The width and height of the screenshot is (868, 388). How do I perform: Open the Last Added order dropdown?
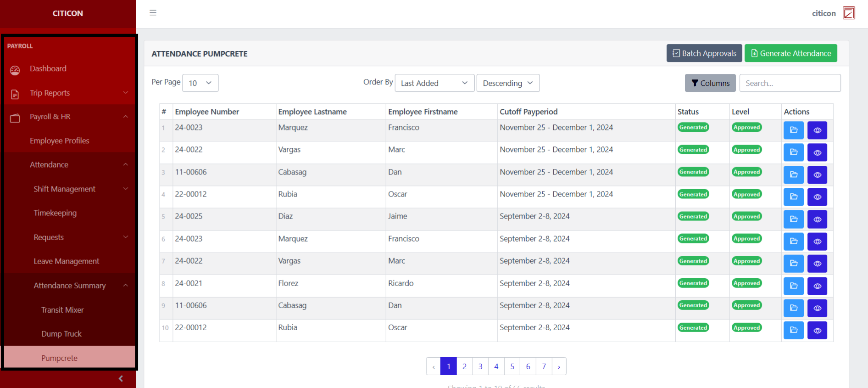pos(434,83)
